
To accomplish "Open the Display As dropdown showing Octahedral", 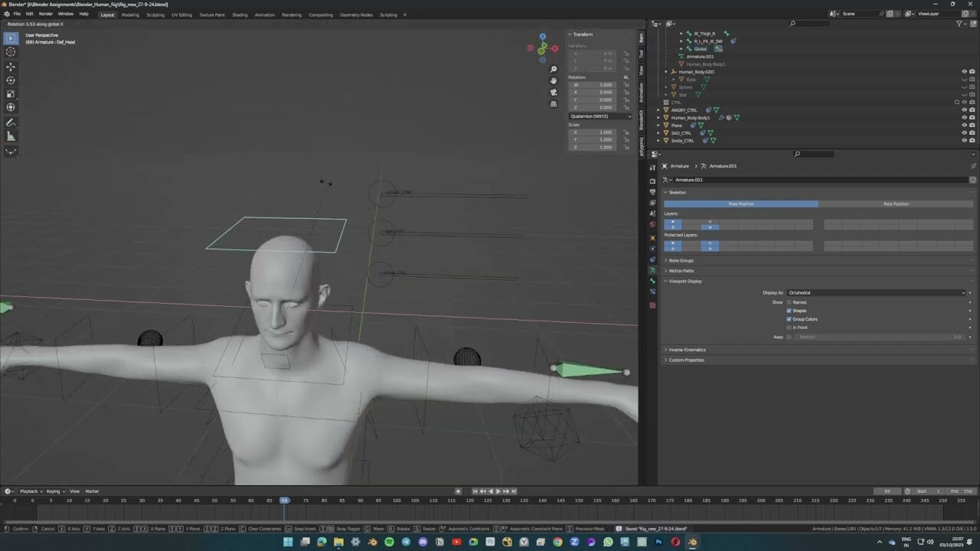I will point(877,292).
